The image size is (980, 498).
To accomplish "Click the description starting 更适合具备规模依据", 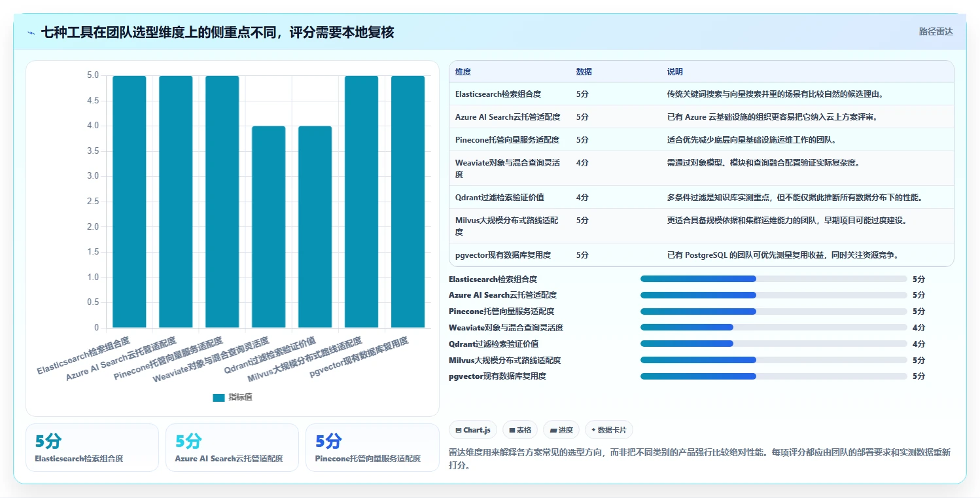I will (787, 221).
